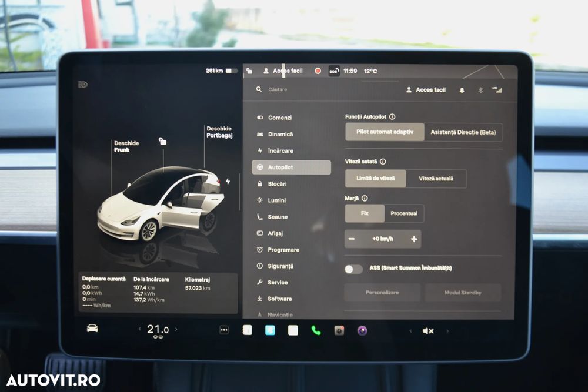The height and width of the screenshot is (392, 588).
Task: Toggle ASS Smart Summon switch
Action: pyautogui.click(x=353, y=269)
